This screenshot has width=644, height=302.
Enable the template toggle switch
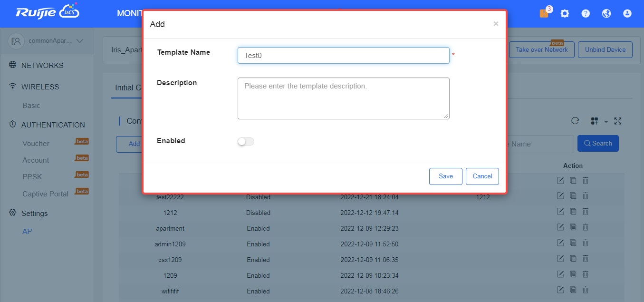pyautogui.click(x=246, y=141)
